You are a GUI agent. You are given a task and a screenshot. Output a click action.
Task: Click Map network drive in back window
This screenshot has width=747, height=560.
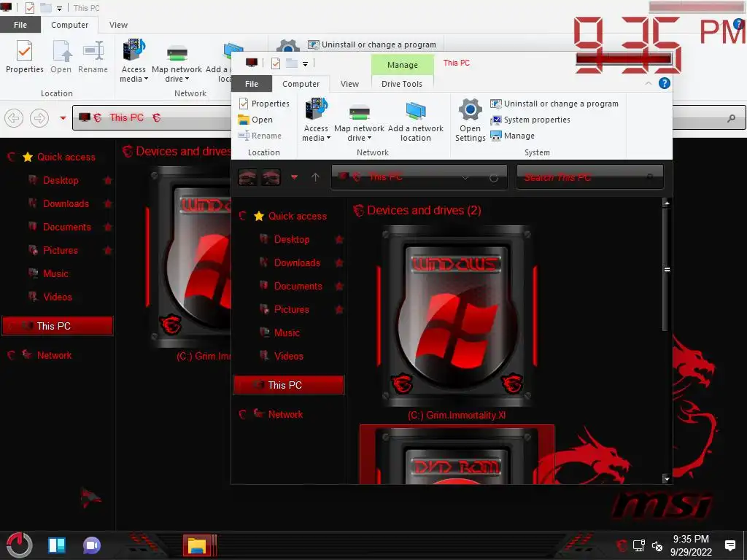point(177,63)
